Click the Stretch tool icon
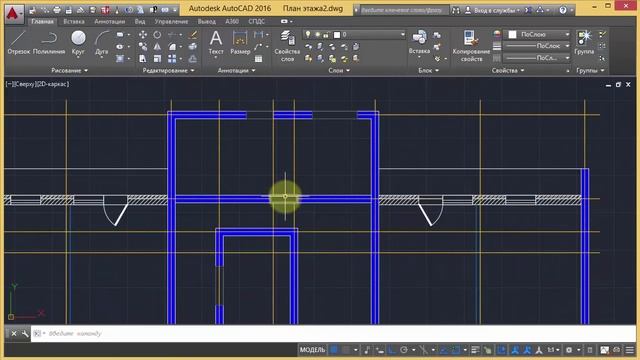This screenshot has height=360, width=640. (x=142, y=59)
